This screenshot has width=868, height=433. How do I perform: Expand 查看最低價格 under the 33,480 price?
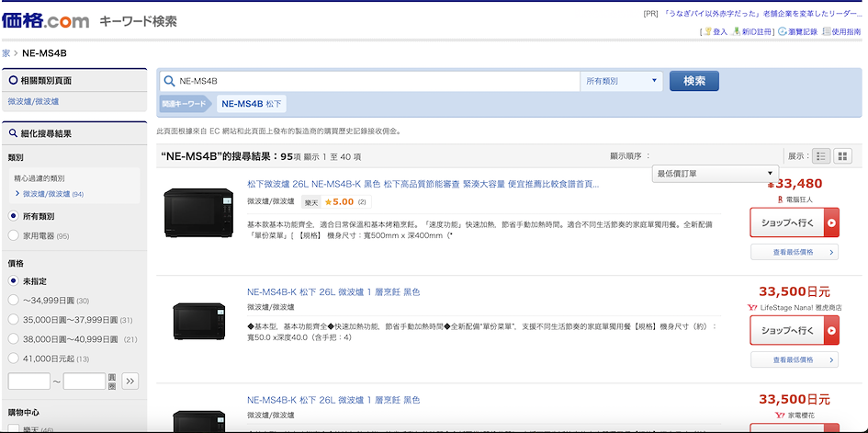click(795, 252)
